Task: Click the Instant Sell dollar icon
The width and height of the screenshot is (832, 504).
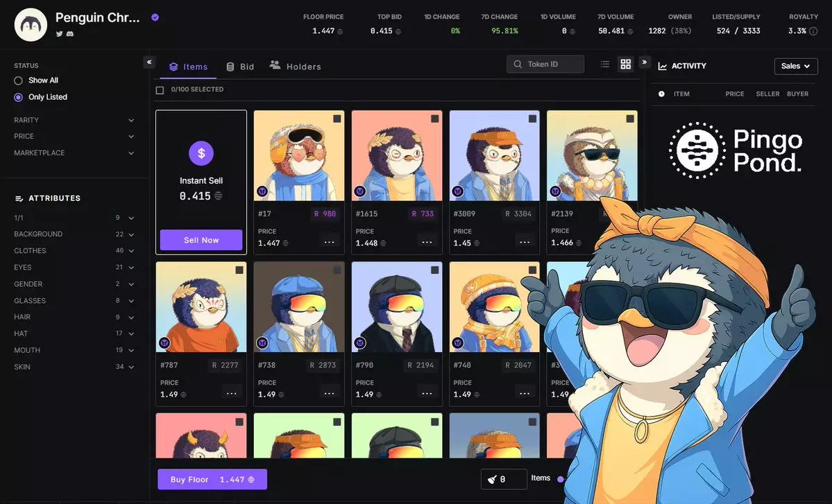Action: click(x=201, y=153)
